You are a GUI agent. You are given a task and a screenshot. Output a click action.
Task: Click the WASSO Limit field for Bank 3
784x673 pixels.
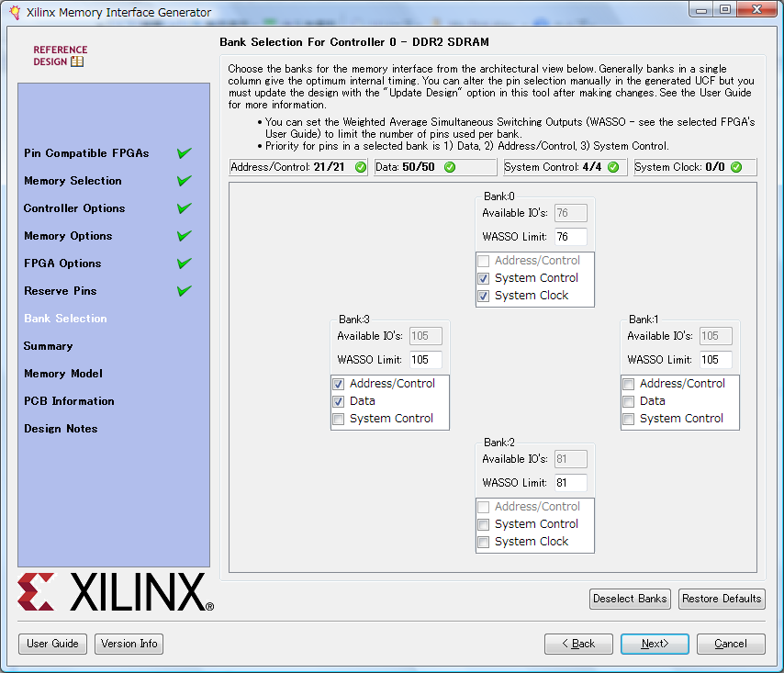click(x=425, y=360)
